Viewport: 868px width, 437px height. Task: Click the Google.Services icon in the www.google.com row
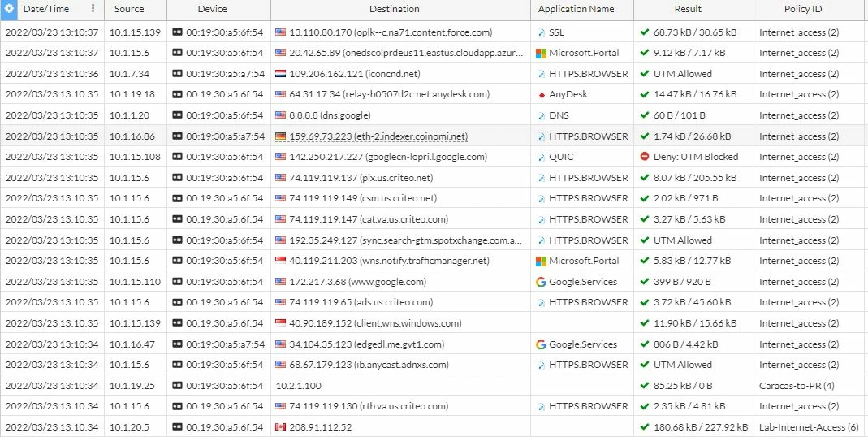[542, 282]
